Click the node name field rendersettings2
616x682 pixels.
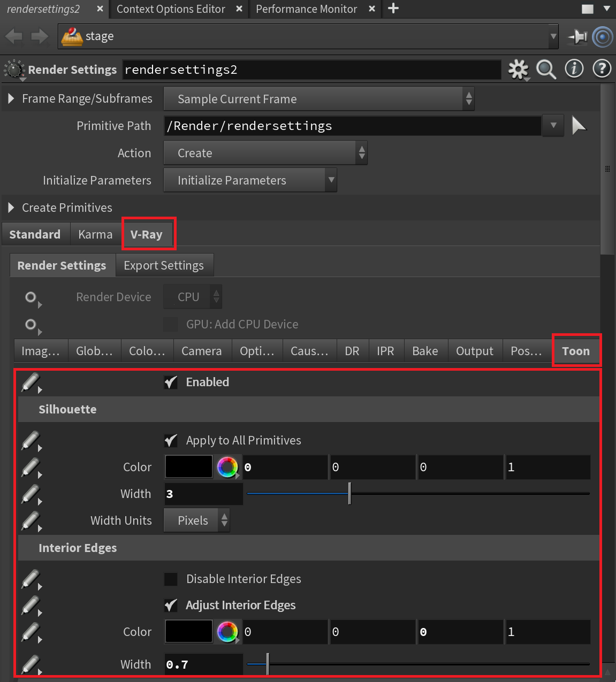point(311,70)
